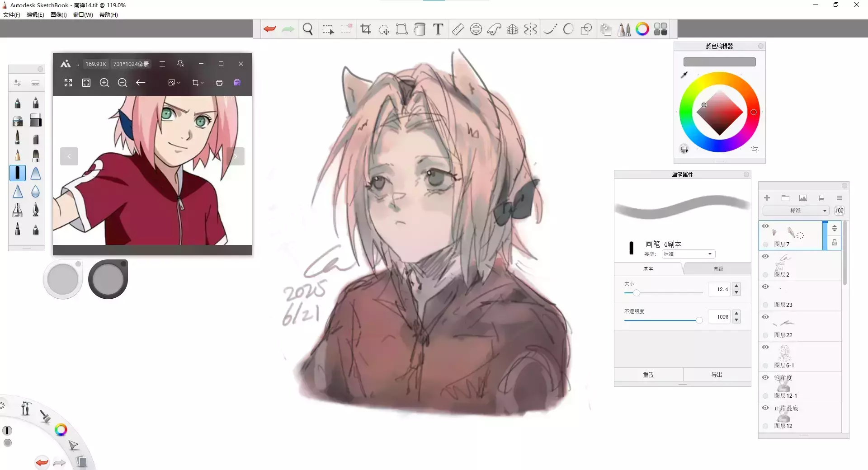Viewport: 868px width, 470px height.
Task: Expand the crop/rotate dropdown in viewer
Action: click(198, 83)
